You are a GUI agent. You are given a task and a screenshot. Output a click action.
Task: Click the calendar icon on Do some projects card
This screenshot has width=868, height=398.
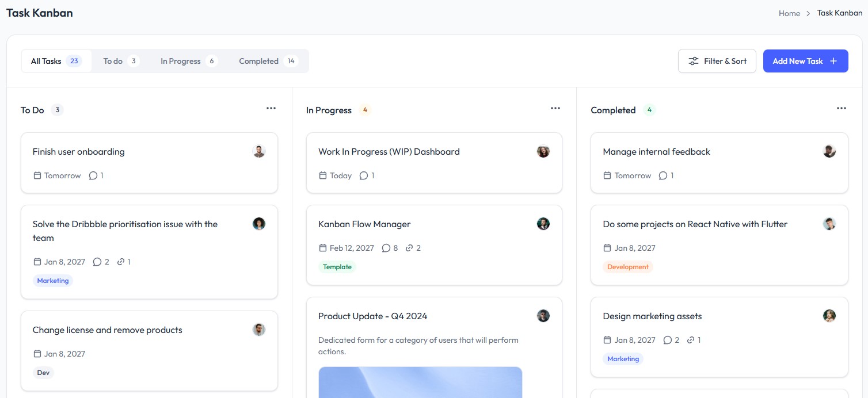coord(607,248)
